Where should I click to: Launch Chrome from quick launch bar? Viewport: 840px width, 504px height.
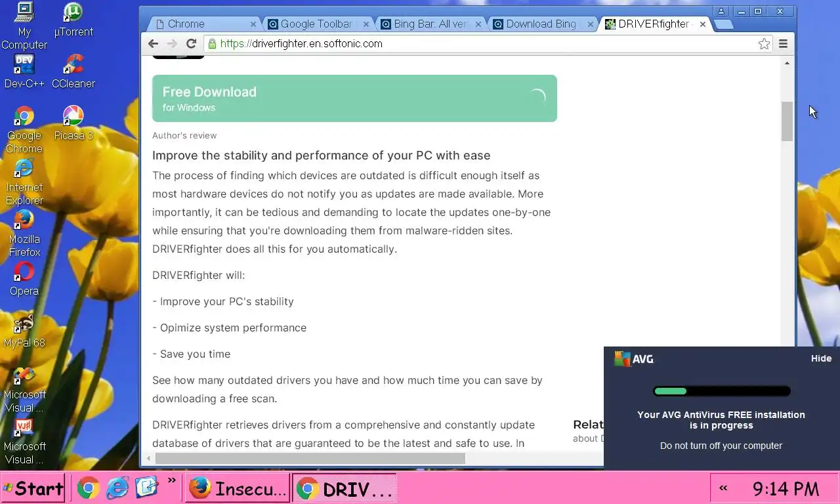(x=88, y=488)
